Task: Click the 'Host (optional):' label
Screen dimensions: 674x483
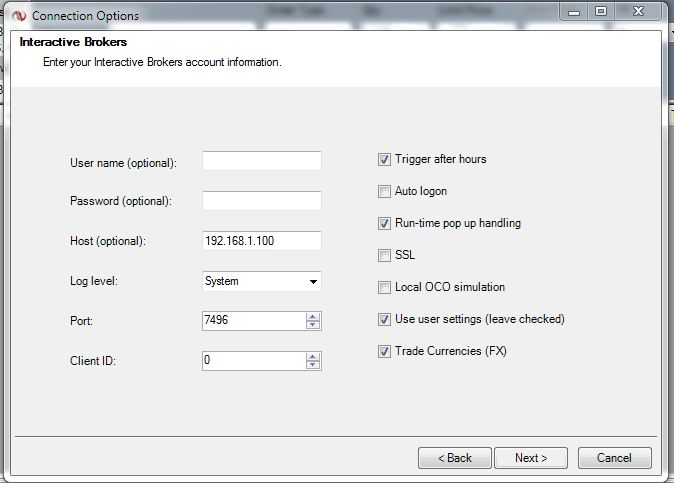Action: pyautogui.click(x=108, y=241)
